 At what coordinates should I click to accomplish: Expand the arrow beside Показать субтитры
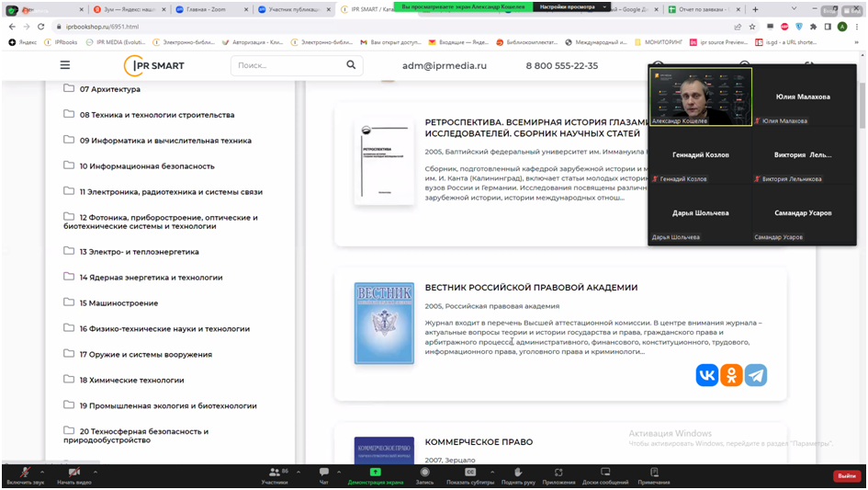tap(492, 472)
